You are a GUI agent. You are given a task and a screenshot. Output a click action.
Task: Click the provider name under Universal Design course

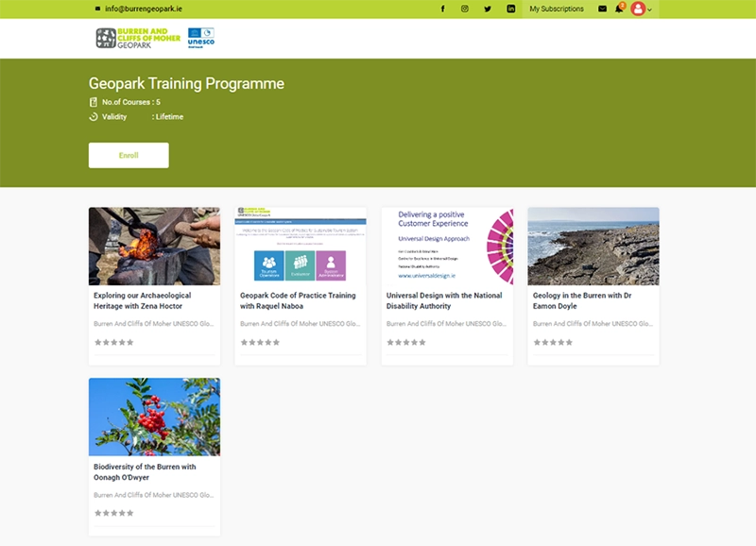446,324
